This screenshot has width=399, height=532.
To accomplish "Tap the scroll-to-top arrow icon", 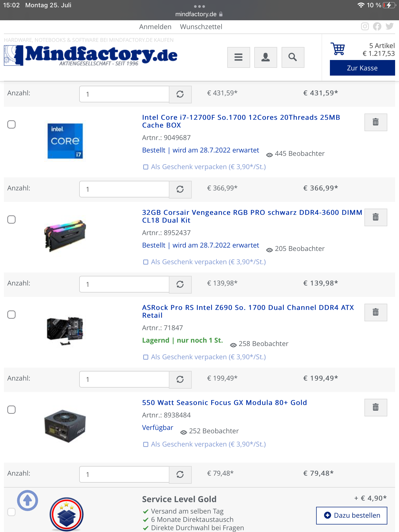I will (28, 500).
